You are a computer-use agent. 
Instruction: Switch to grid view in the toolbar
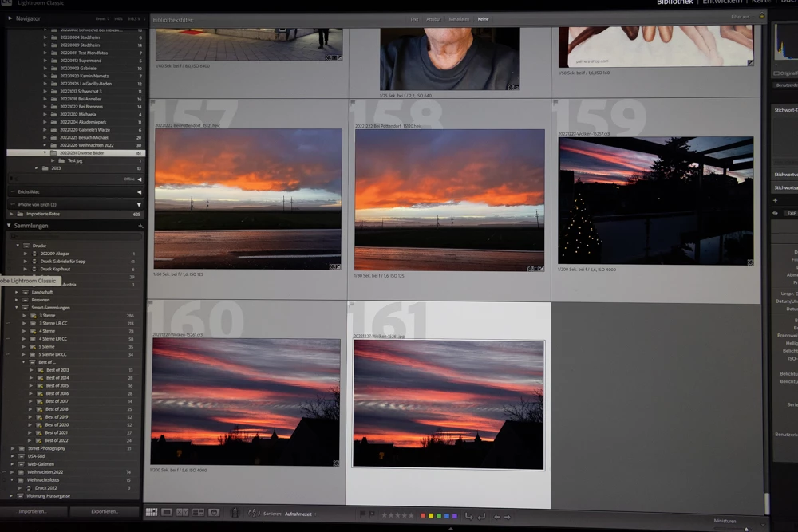(151, 512)
